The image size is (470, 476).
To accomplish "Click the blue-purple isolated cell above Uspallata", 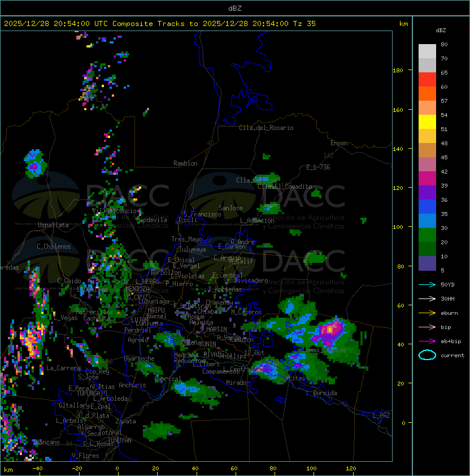I will (x=36, y=163).
